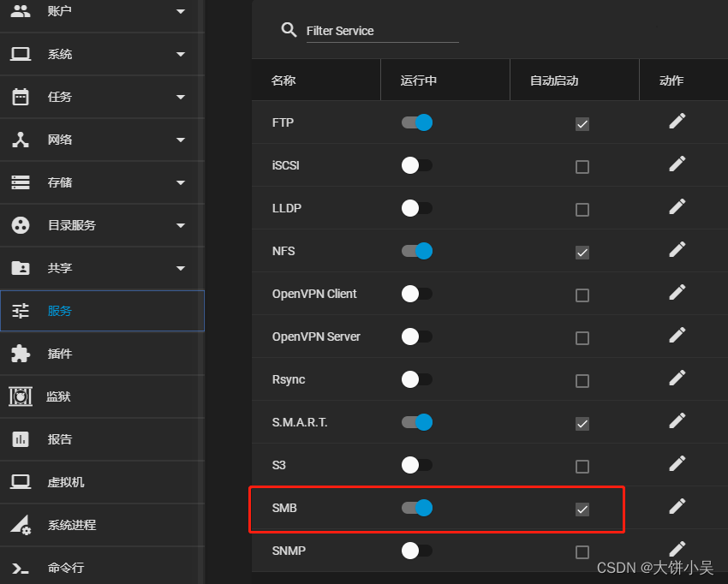The height and width of the screenshot is (584, 728).
Task: Click the Reporting (报告) chart icon
Action: (21, 439)
